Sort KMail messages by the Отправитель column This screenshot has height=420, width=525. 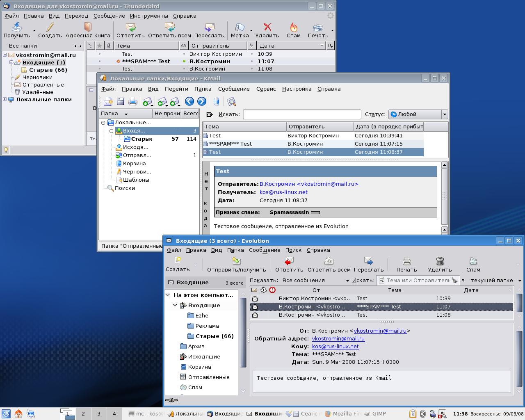pyautogui.click(x=320, y=127)
